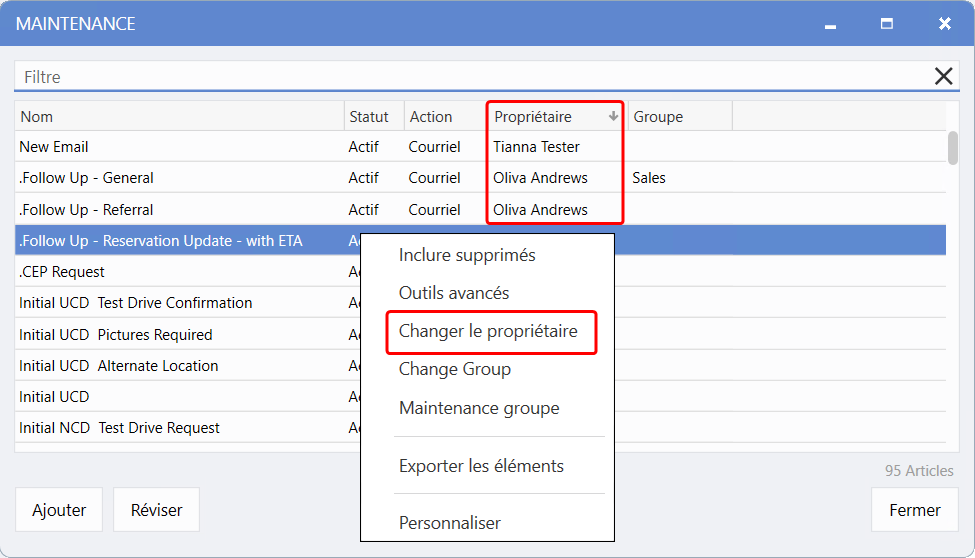This screenshot has height=558, width=975.
Task: Click 'Change Group' menu option
Action: [x=455, y=369]
